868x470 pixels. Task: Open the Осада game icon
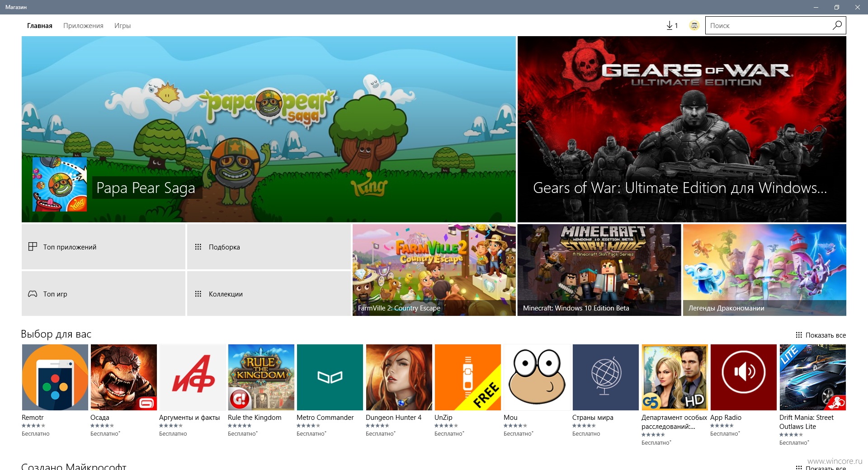tap(124, 377)
